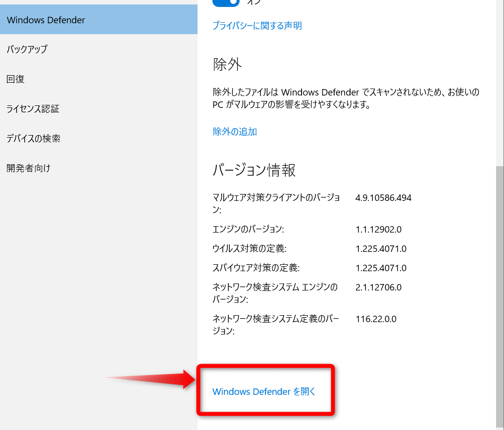Image resolution: width=504 pixels, height=430 pixels.
Task: Click the 除外の追加 link
Action: (235, 132)
